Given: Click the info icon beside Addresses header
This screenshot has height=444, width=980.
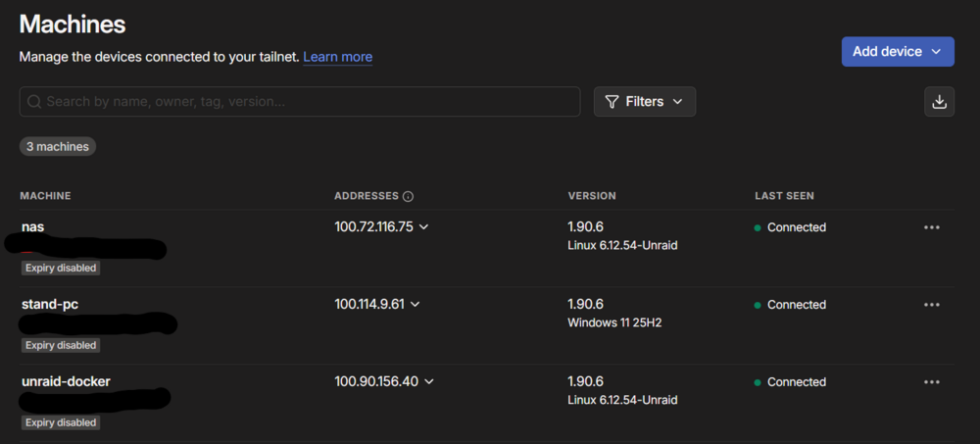Looking at the screenshot, I should tap(408, 196).
